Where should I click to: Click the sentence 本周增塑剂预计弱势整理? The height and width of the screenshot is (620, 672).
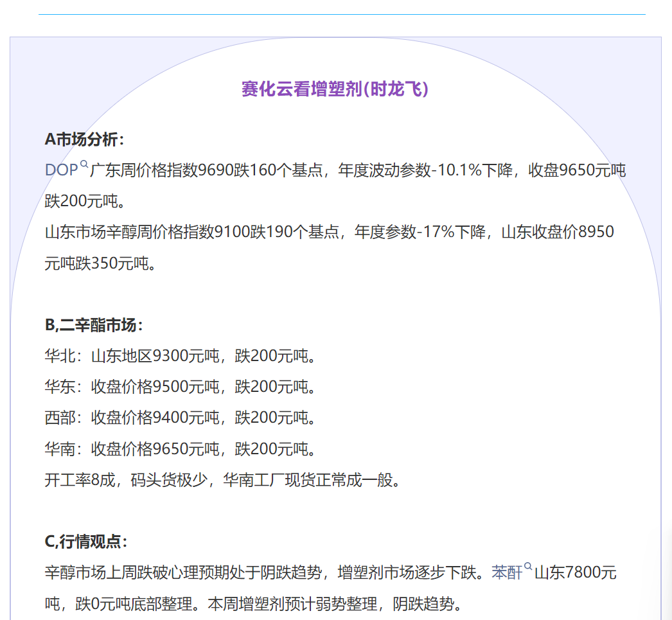[292, 604]
